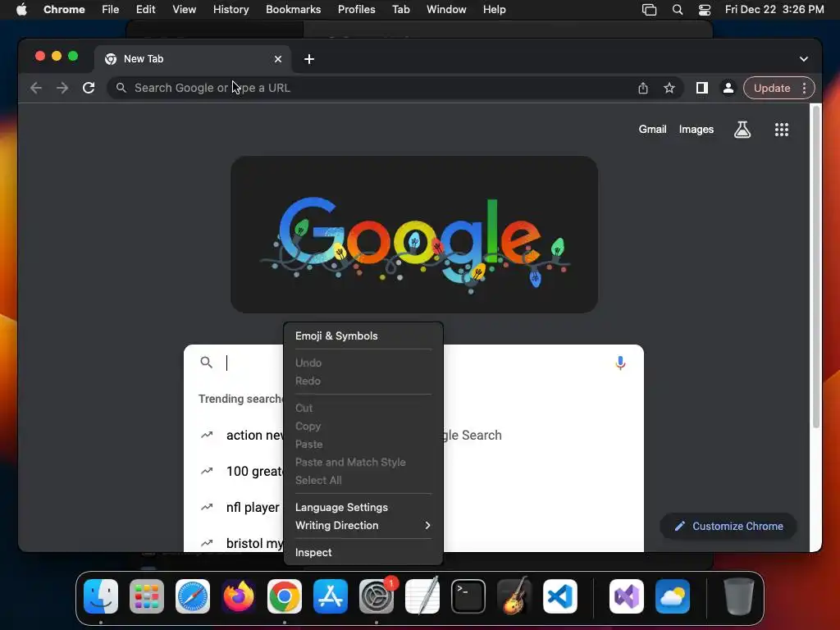
Task: Launch GarageBand from the Dock
Action: pos(514,596)
